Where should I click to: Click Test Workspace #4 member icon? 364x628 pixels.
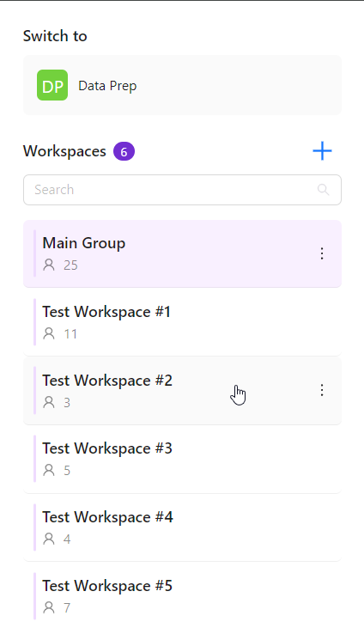[49, 539]
